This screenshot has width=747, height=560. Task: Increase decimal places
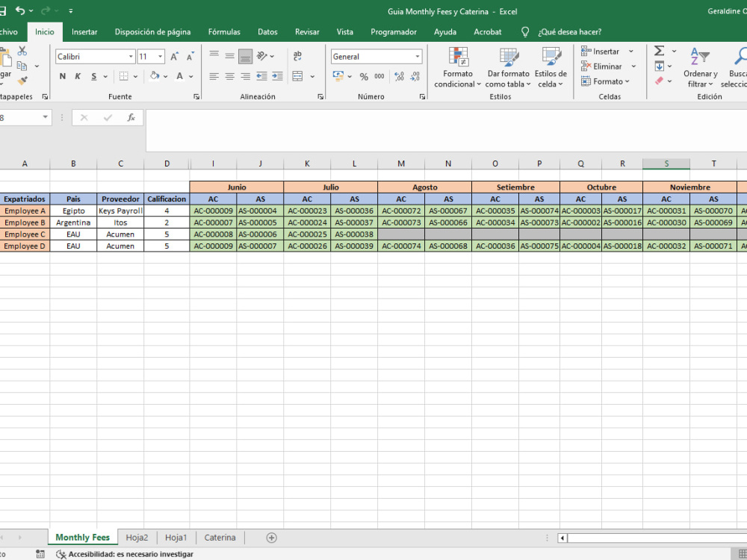[399, 76]
